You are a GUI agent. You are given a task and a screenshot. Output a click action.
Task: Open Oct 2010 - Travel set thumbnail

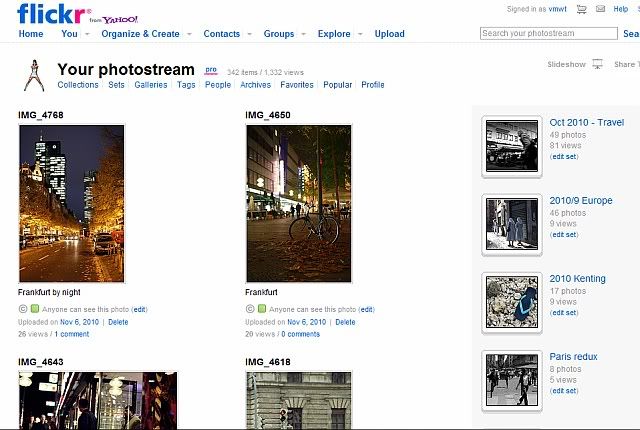click(x=512, y=146)
